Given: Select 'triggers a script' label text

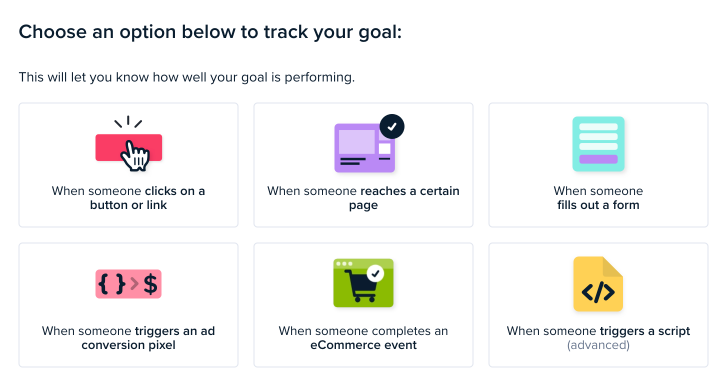Looking at the screenshot, I should pyautogui.click(x=644, y=331).
